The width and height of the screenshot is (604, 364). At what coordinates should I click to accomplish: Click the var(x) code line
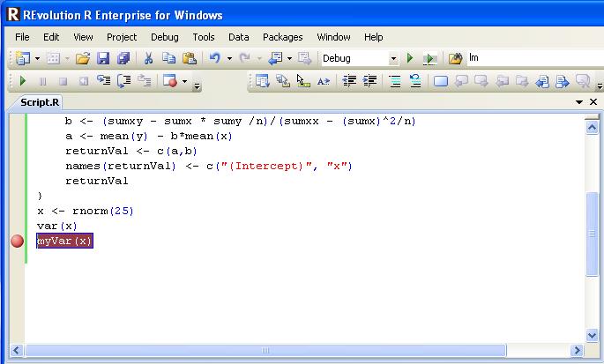(57, 227)
